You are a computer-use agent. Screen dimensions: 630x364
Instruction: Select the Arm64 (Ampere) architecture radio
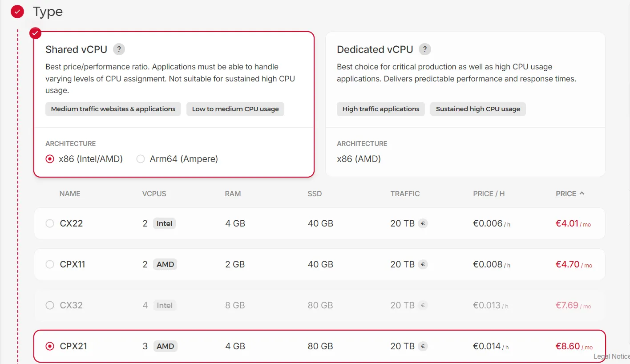pos(141,159)
